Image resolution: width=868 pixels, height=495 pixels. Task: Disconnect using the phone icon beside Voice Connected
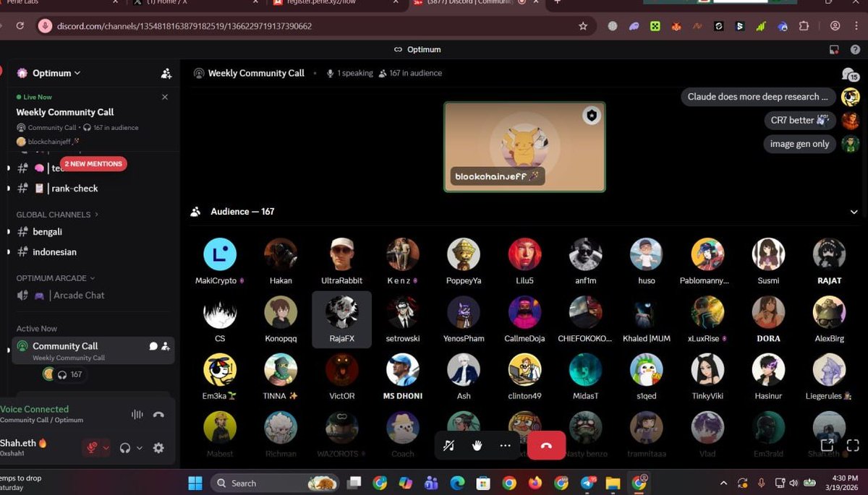click(x=159, y=414)
